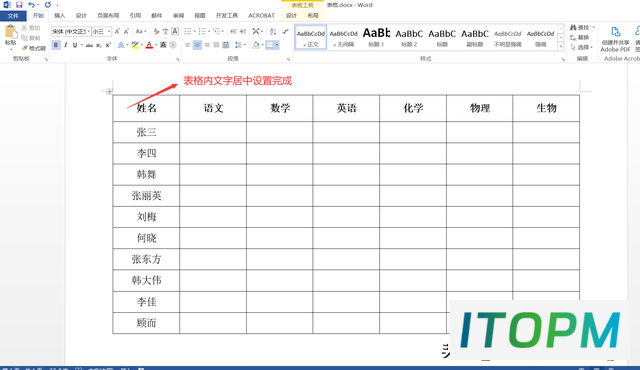640x370 pixels.
Task: Apply a character border
Action: tap(175, 31)
